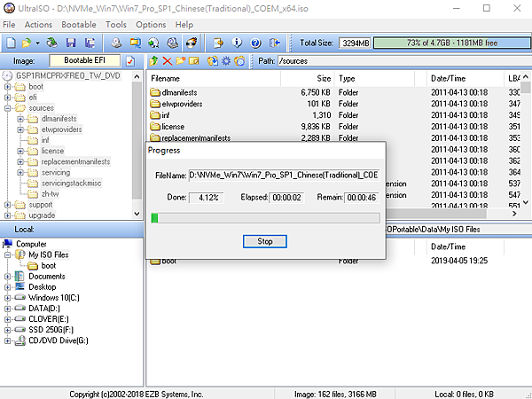532x399 pixels.
Task: Select CD/DVD Drive(G:) in Local tree
Action: [x=58, y=340]
